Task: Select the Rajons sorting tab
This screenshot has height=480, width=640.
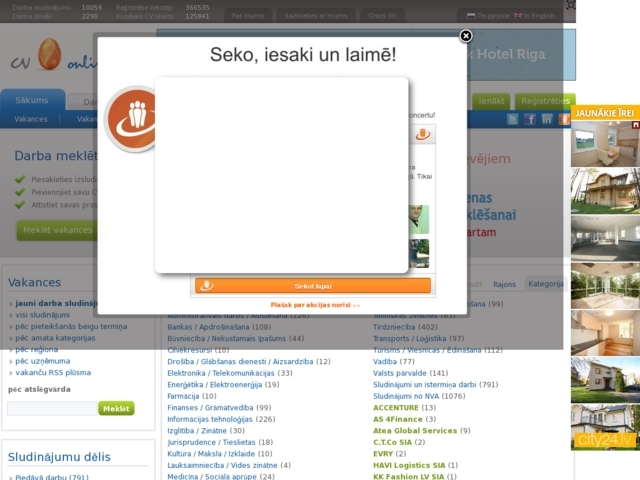Action: click(x=505, y=284)
